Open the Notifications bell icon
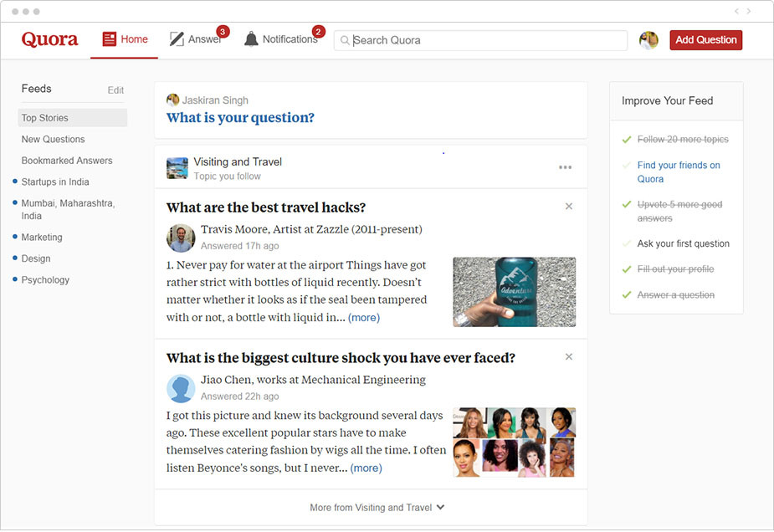774x532 pixels. [x=251, y=39]
